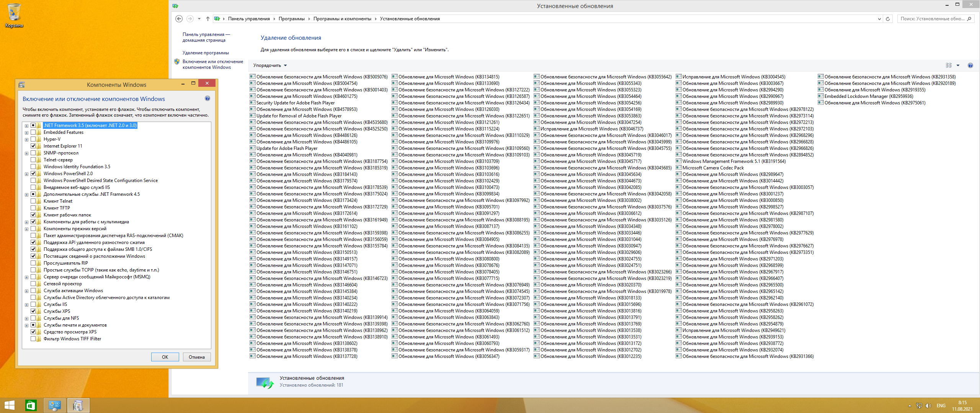Enable the Hyper-V checkbox
This screenshot has height=413, width=980.
pos(33,139)
